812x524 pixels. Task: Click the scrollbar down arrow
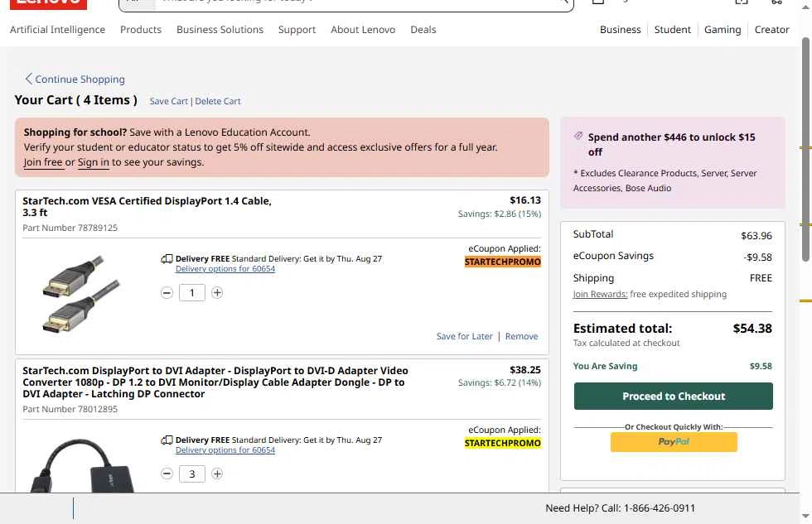coord(805,516)
